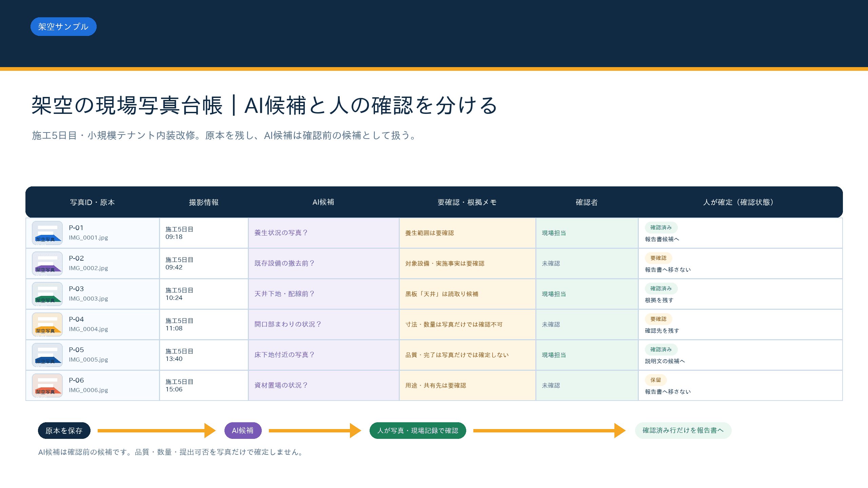
Task: Click the 撮影情報 column header
Action: [204, 202]
